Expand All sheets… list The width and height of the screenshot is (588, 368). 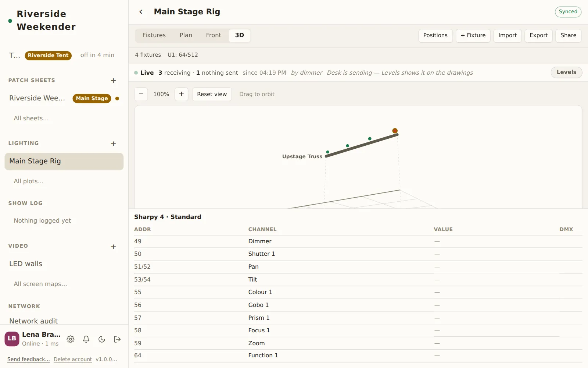31,118
